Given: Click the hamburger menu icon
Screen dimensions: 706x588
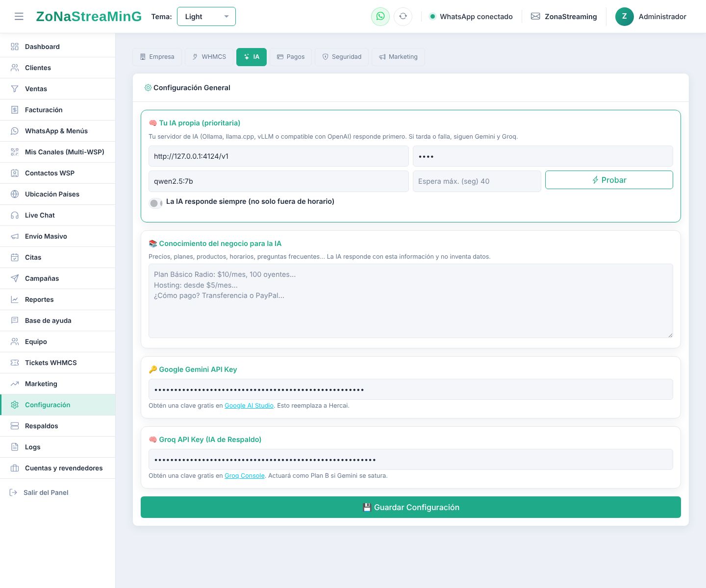Looking at the screenshot, I should 19,17.
